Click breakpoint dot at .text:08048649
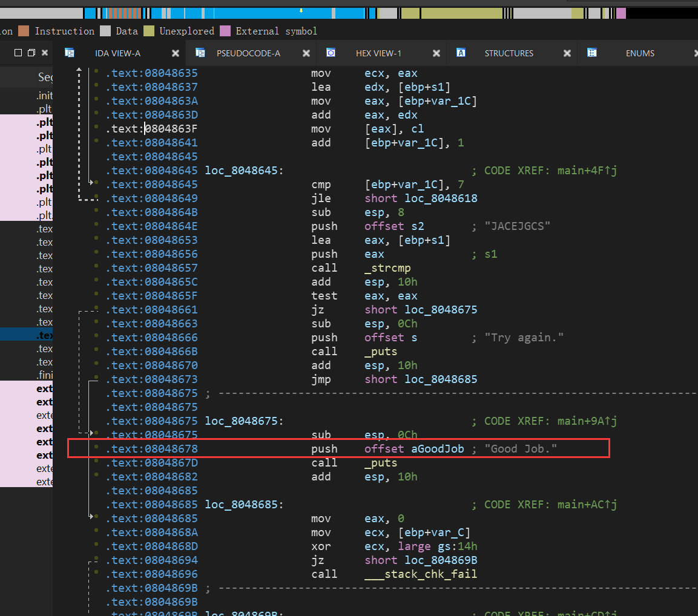The image size is (698, 616). click(97, 197)
